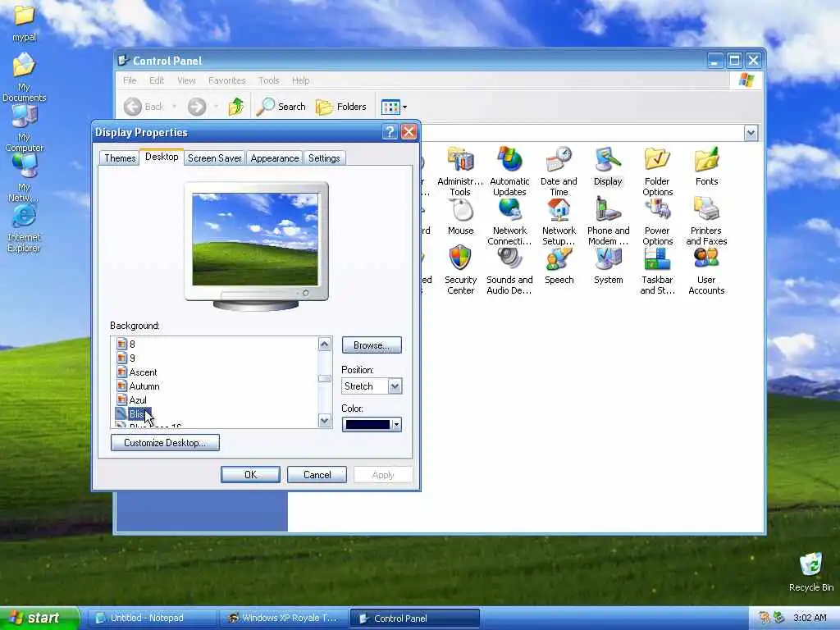840x630 pixels.
Task: Click the Browse... button
Action: coord(372,345)
